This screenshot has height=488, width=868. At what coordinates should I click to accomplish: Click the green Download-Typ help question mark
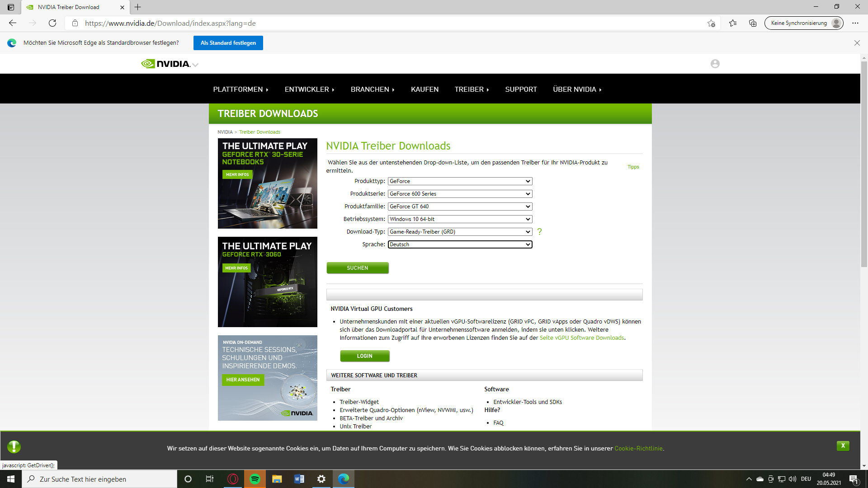pyautogui.click(x=539, y=231)
